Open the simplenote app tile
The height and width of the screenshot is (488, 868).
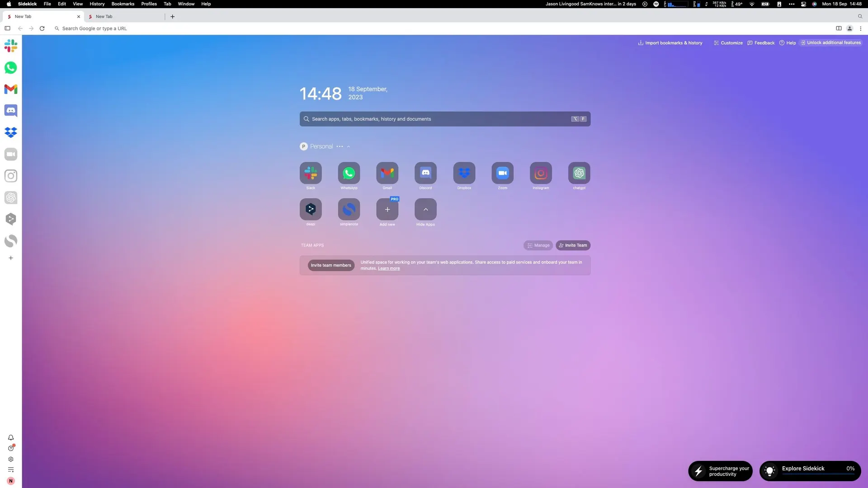pyautogui.click(x=349, y=209)
